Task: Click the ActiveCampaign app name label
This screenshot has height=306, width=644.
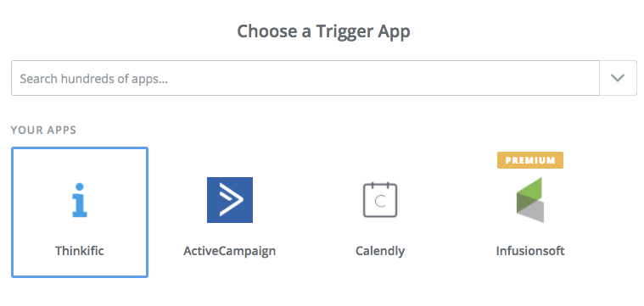Action: click(230, 251)
